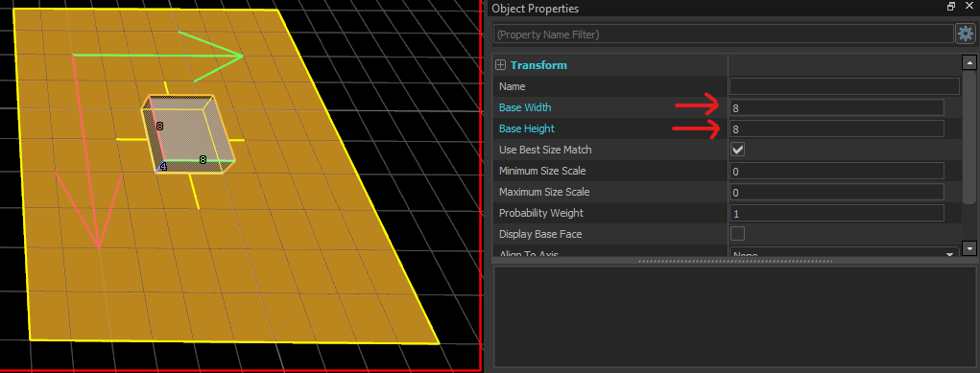
Task: Close the Object Properties panel
Action: pos(968,7)
